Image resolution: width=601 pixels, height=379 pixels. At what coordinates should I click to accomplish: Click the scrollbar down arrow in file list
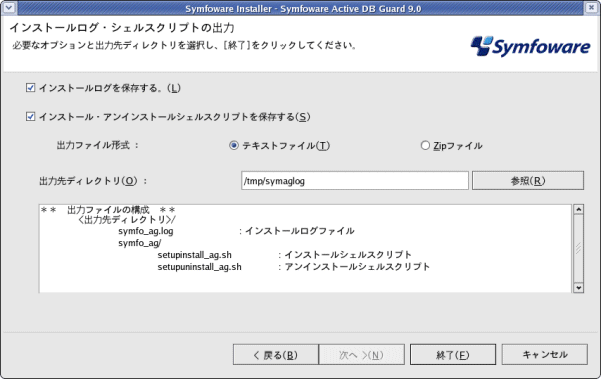tap(578, 287)
